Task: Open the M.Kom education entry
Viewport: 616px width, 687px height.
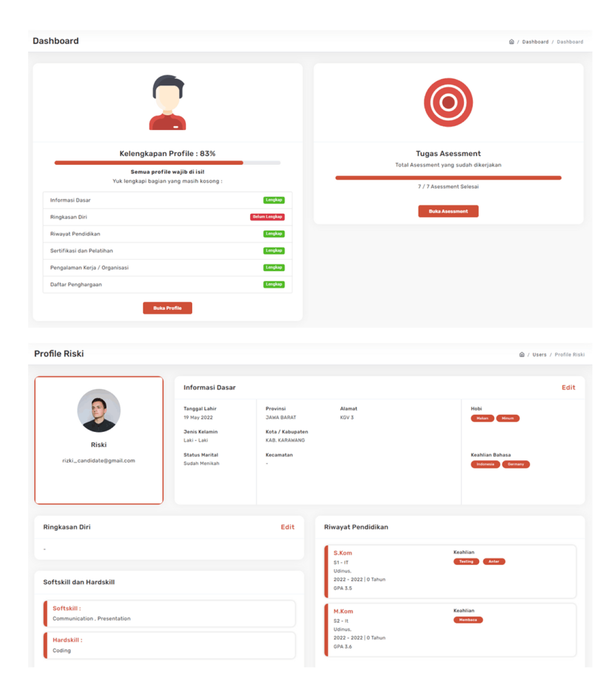Action: tap(343, 611)
